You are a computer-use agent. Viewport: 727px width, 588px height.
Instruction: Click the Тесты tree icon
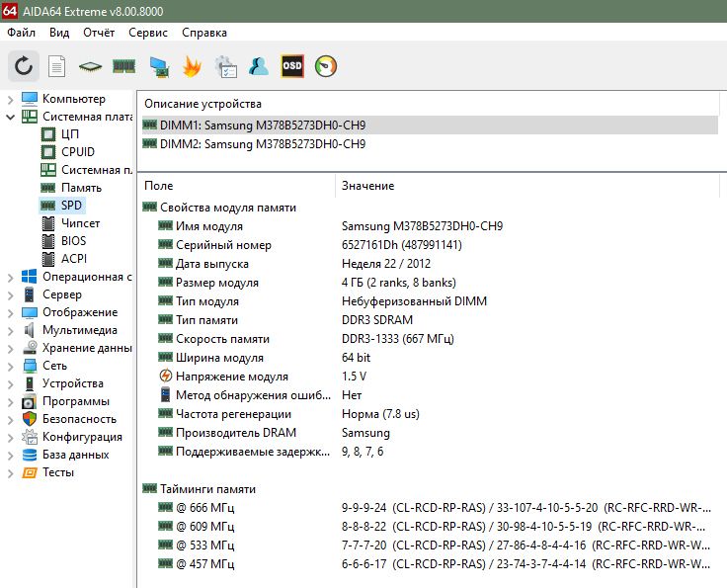point(30,473)
